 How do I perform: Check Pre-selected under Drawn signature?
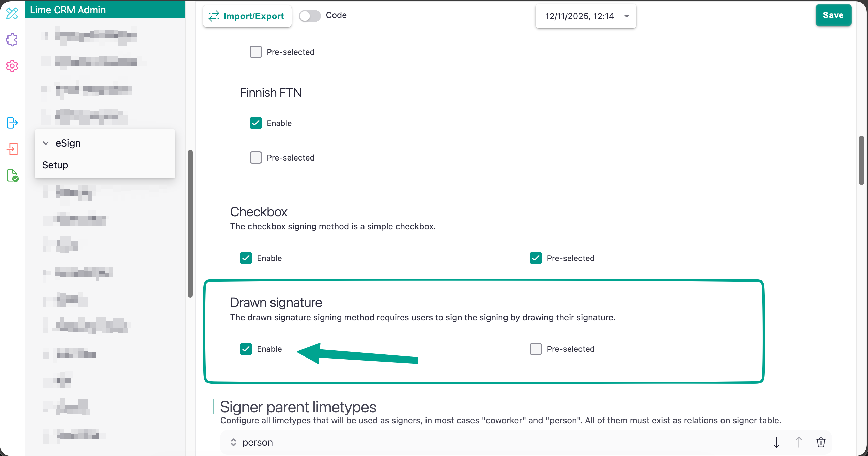point(536,349)
